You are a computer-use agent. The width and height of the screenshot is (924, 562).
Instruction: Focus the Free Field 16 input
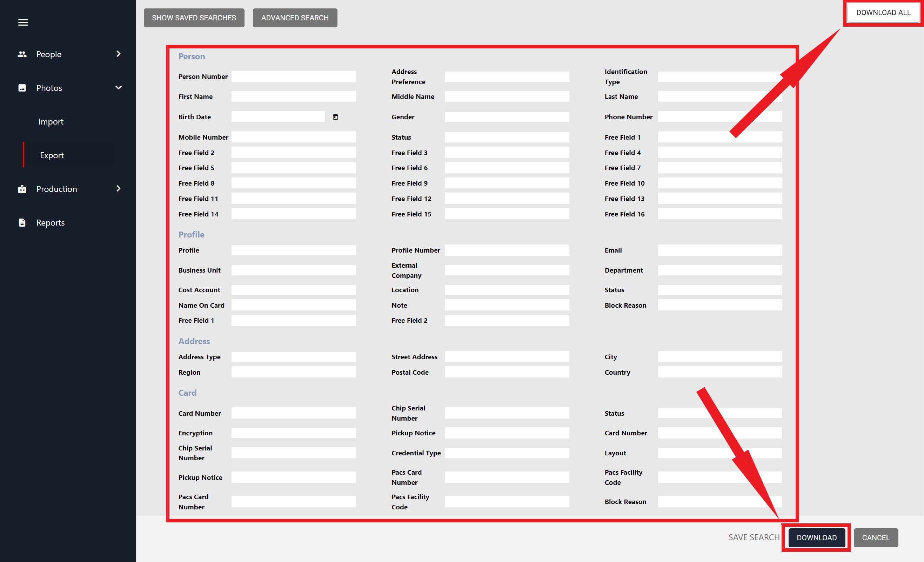(719, 214)
